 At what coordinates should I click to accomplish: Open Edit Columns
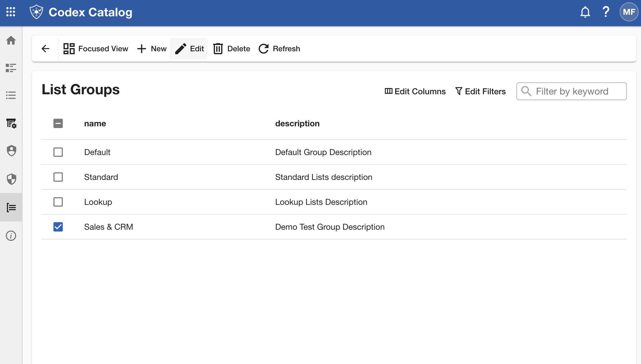[x=415, y=91]
